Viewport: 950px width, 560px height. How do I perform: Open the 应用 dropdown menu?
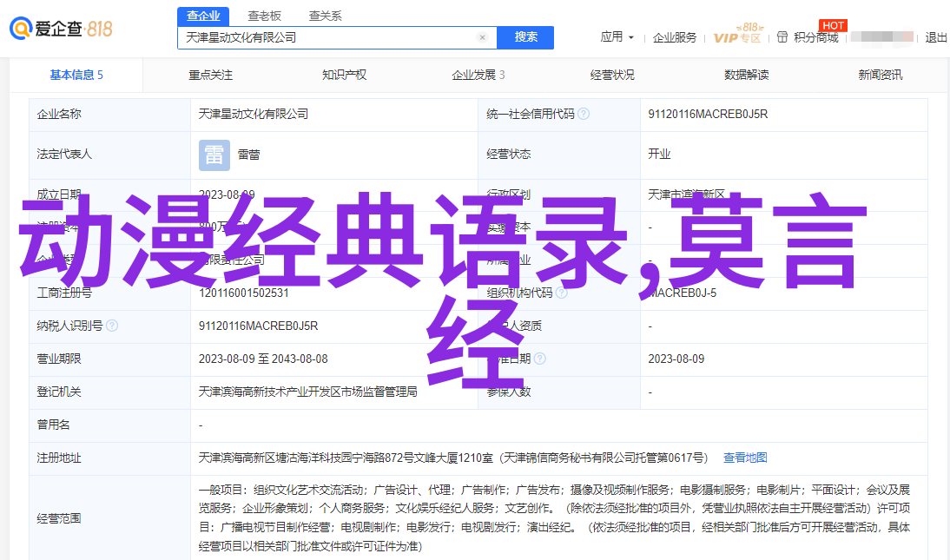pyautogui.click(x=617, y=37)
